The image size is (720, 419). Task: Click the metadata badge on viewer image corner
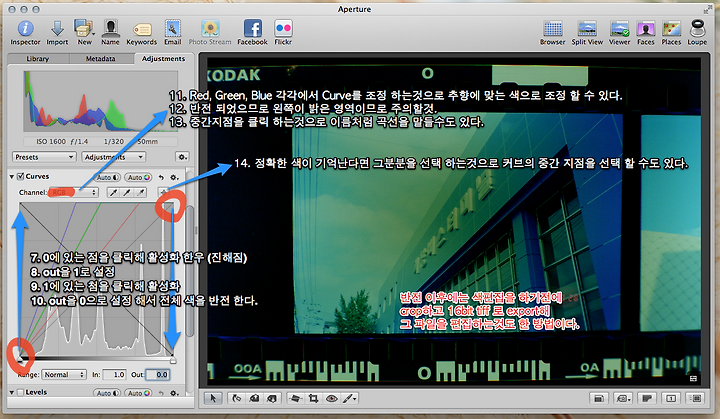693,379
